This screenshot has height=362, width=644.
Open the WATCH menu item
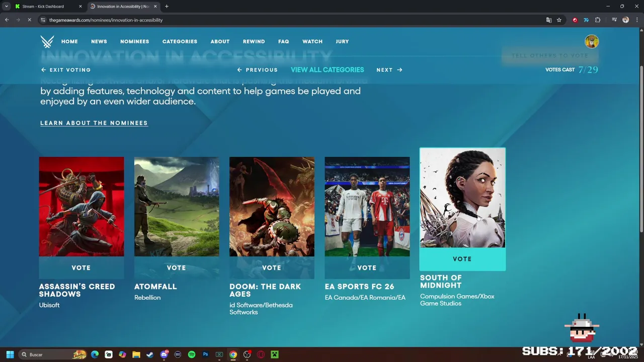312,42
